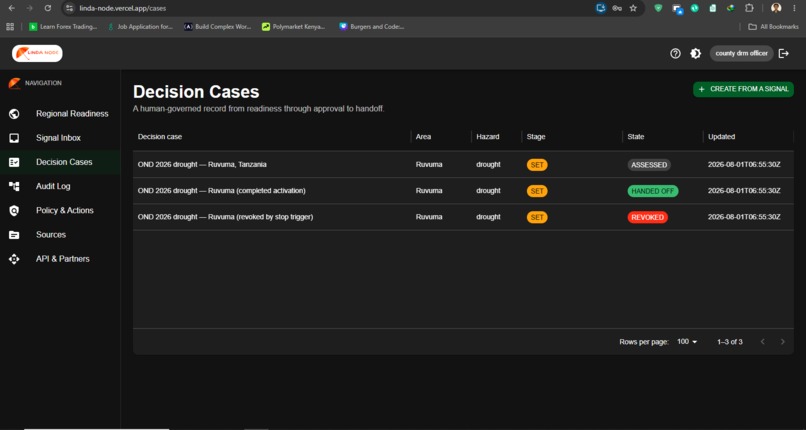Open browser profile avatar
The height and width of the screenshot is (430, 806).
(x=776, y=8)
